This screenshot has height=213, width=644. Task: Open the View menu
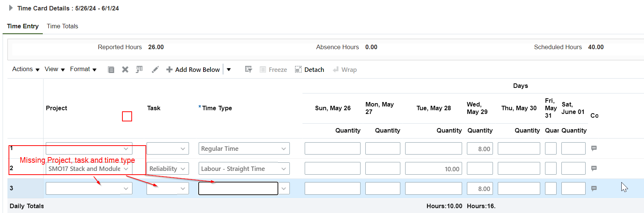[54, 69]
